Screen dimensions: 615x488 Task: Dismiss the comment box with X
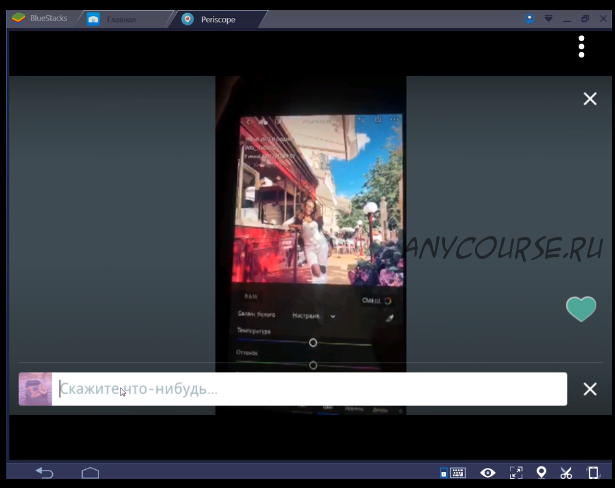[x=590, y=389]
